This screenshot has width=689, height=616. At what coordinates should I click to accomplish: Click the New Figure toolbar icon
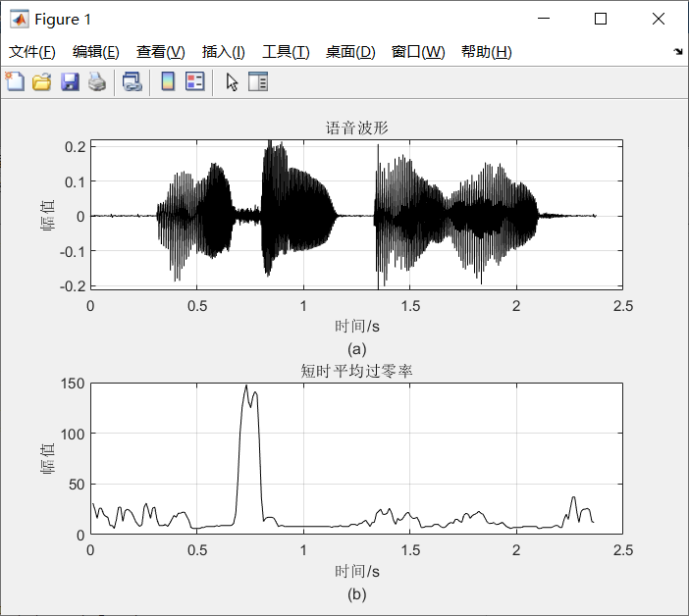point(15,81)
